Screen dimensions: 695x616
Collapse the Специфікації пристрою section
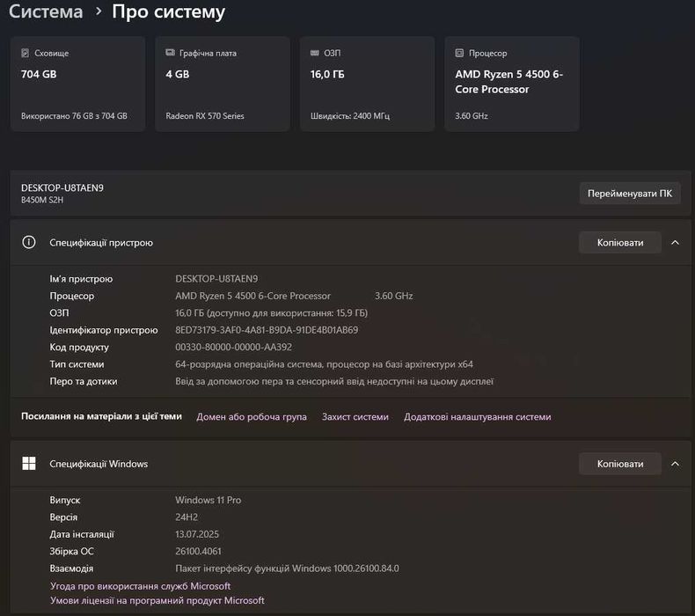pyautogui.click(x=675, y=242)
